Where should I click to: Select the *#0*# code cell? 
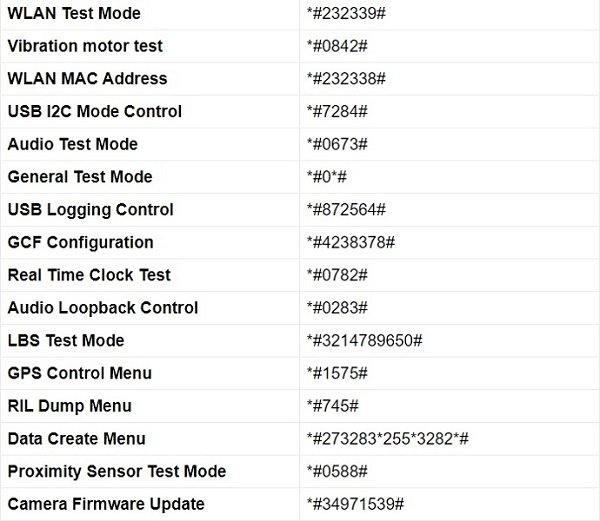328,177
